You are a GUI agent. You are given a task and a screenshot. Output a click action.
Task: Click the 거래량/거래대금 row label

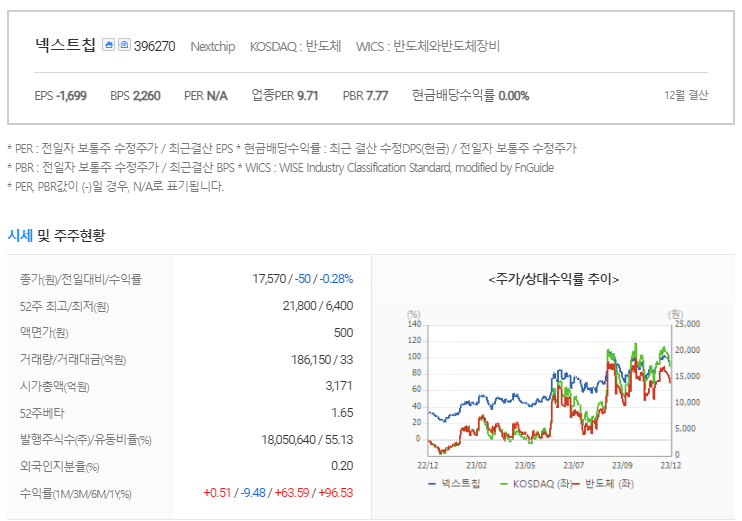tap(73, 360)
